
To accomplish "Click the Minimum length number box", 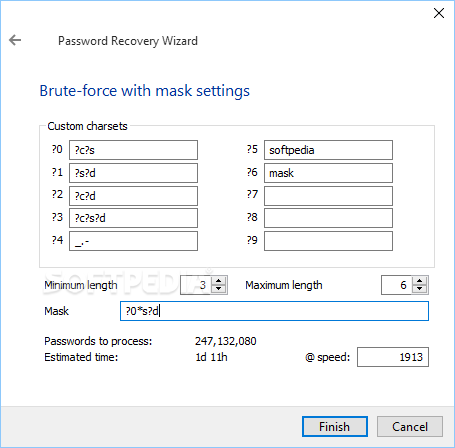I will coord(196,285).
